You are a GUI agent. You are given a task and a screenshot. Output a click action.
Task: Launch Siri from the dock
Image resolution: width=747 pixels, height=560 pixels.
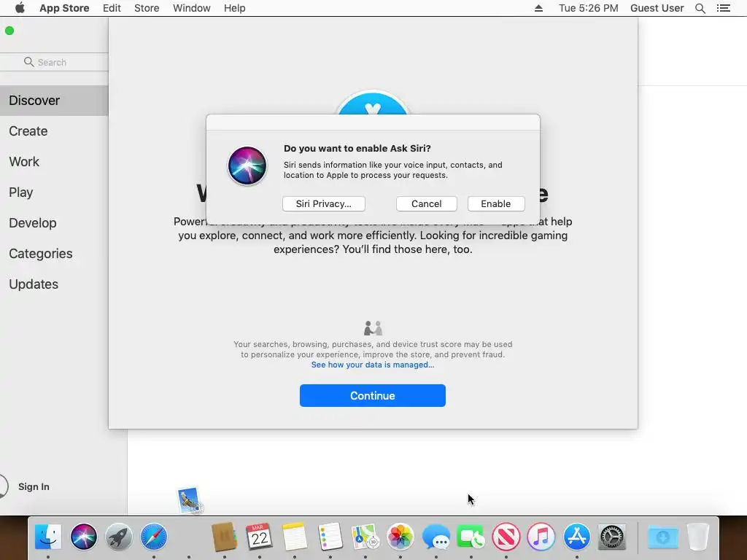click(83, 537)
